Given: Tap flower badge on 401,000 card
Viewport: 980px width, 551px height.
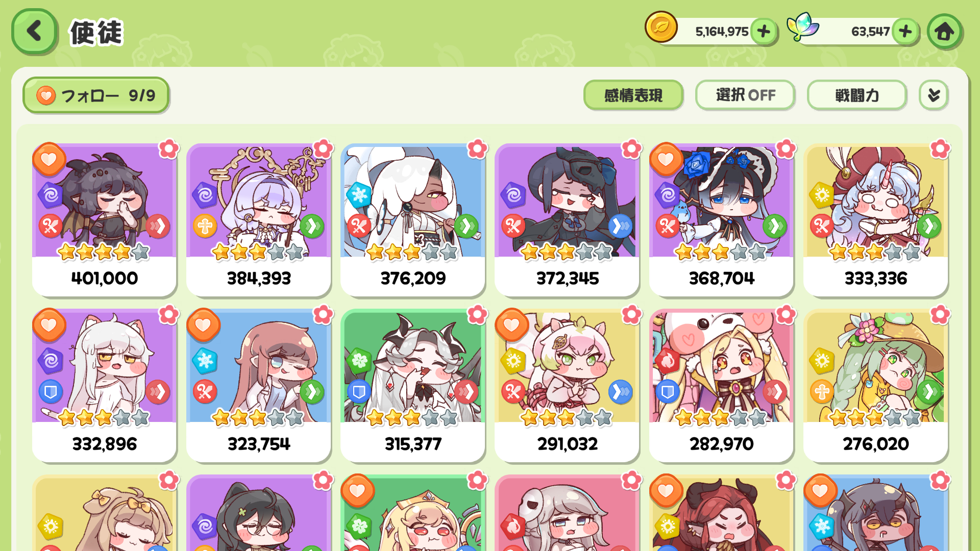Looking at the screenshot, I should (168, 149).
